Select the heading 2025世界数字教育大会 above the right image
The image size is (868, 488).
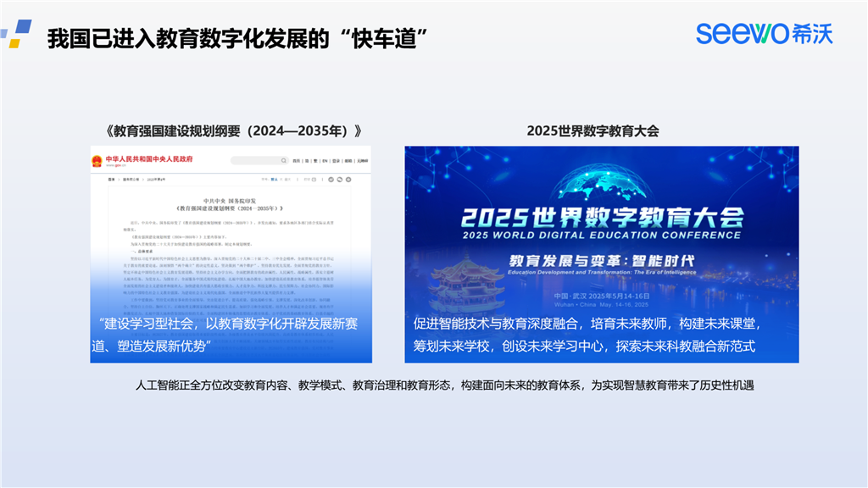tap(593, 131)
